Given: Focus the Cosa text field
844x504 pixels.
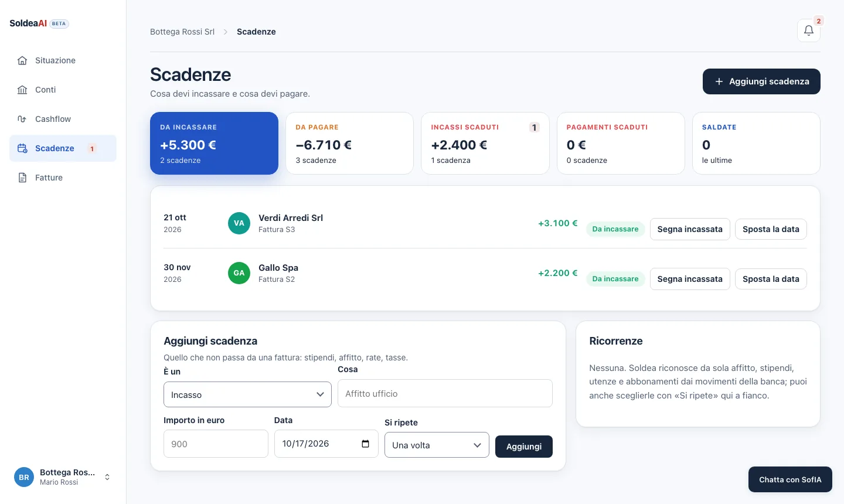Looking at the screenshot, I should (x=445, y=393).
